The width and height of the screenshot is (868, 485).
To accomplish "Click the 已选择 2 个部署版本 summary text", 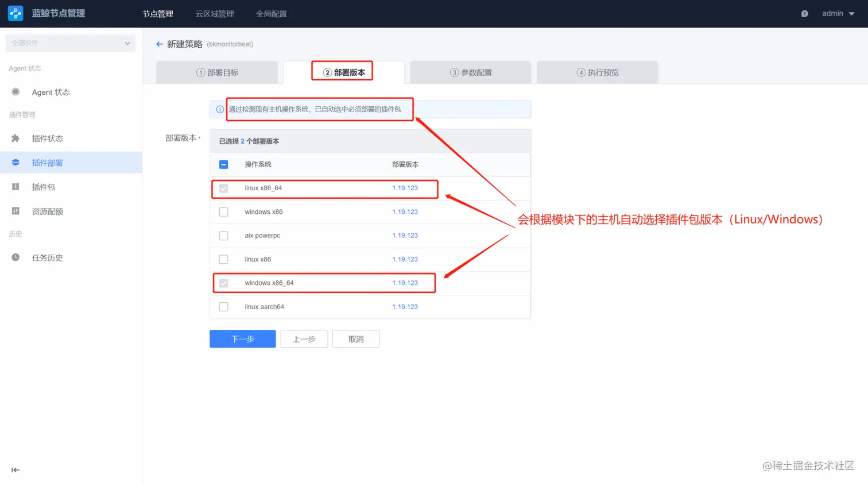I will 249,141.
